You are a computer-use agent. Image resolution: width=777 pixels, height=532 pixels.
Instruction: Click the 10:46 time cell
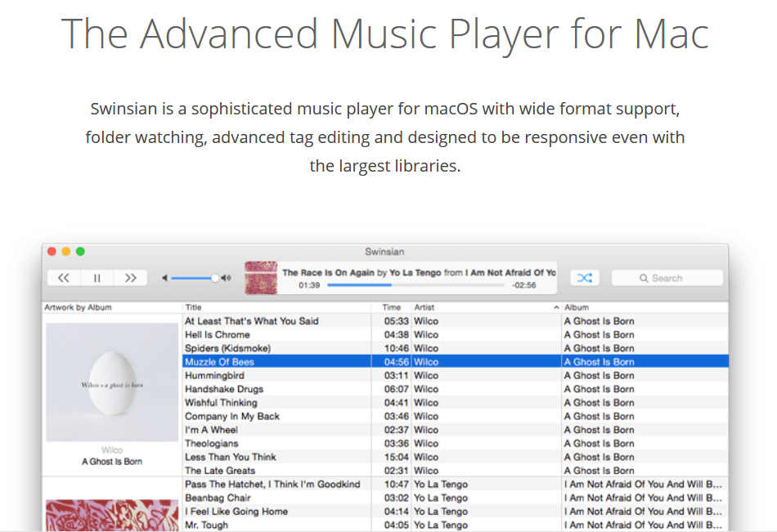(x=397, y=348)
